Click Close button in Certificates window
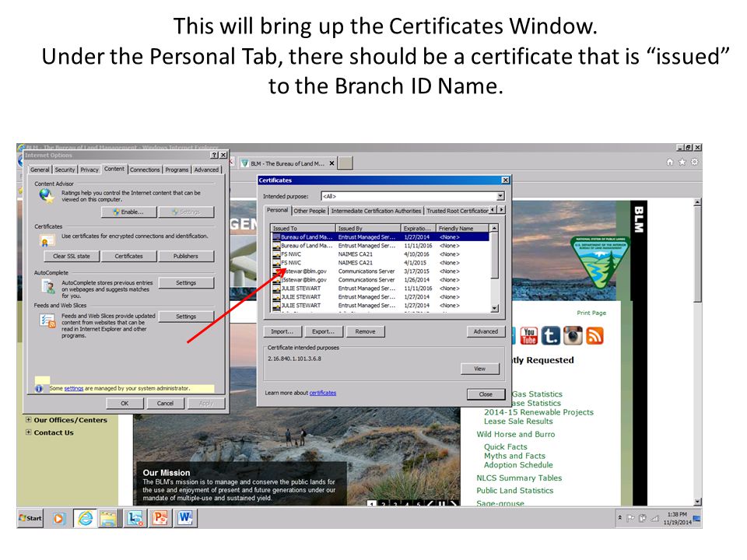The height and width of the screenshot is (560, 747). coord(486,394)
